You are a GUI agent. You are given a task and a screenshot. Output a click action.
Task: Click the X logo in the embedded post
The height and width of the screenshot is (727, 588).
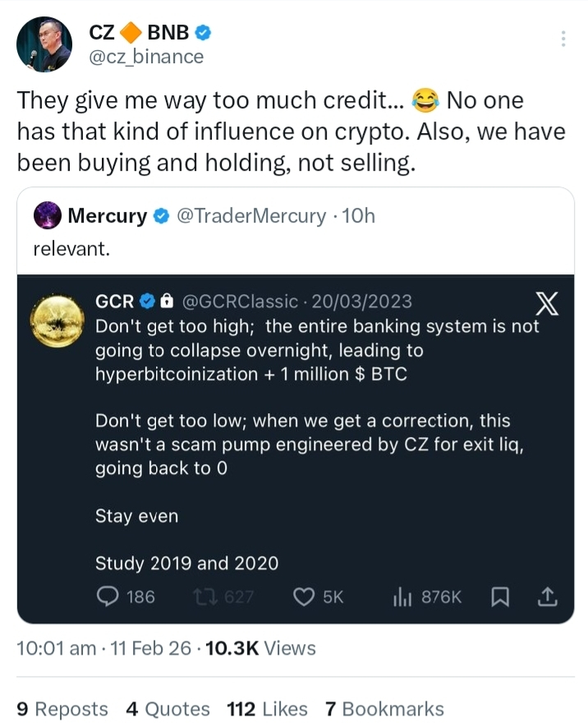[x=546, y=305]
